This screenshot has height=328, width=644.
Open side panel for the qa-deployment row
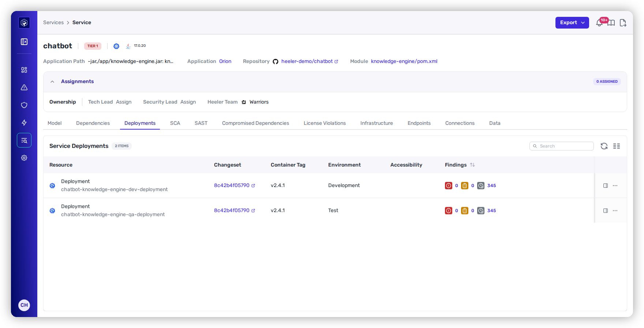pos(606,210)
